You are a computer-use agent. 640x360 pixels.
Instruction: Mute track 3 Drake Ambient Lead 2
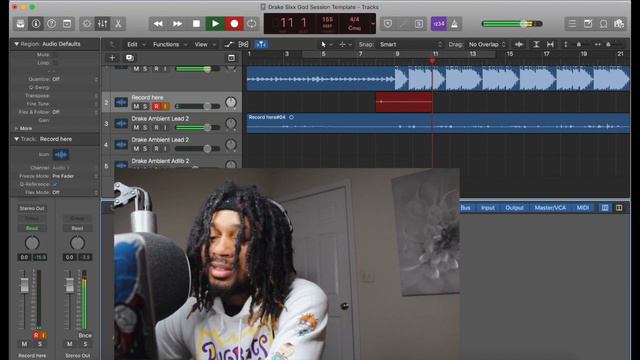point(136,127)
